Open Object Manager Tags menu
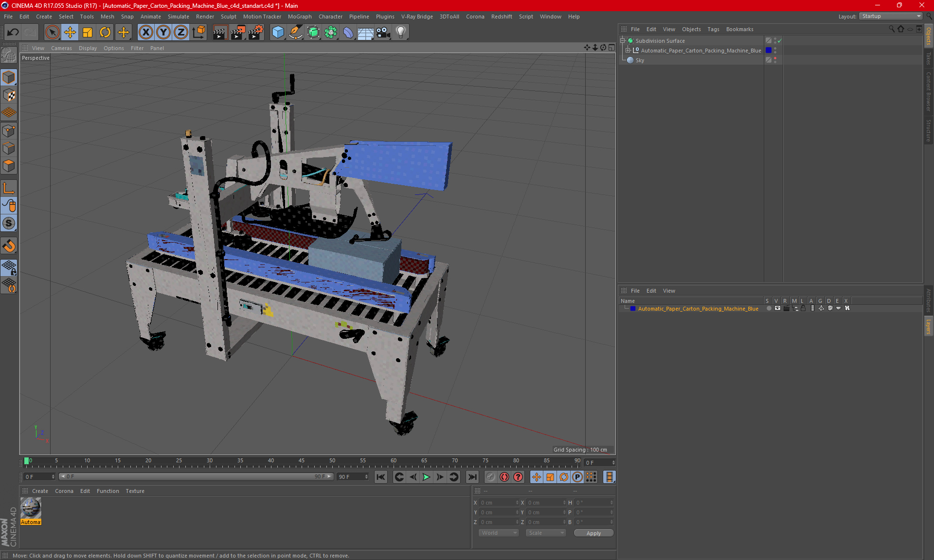Viewport: 934px width, 560px height. click(x=713, y=29)
